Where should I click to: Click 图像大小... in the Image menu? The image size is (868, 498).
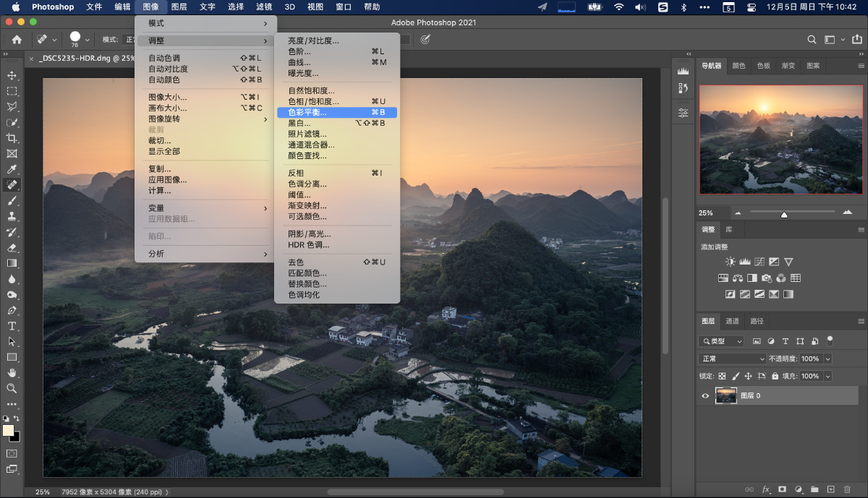click(168, 97)
